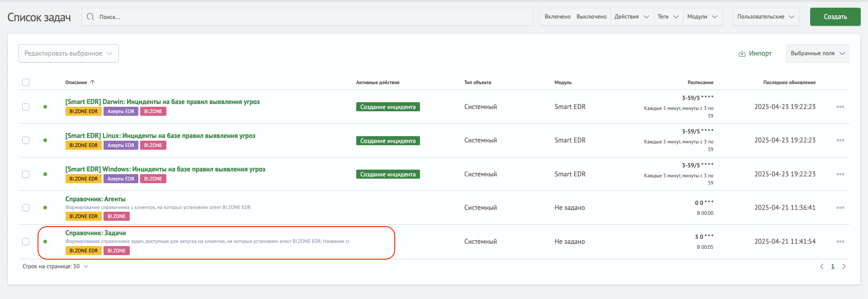Go to previous page arrow
The width and height of the screenshot is (868, 299).
coord(822,266)
